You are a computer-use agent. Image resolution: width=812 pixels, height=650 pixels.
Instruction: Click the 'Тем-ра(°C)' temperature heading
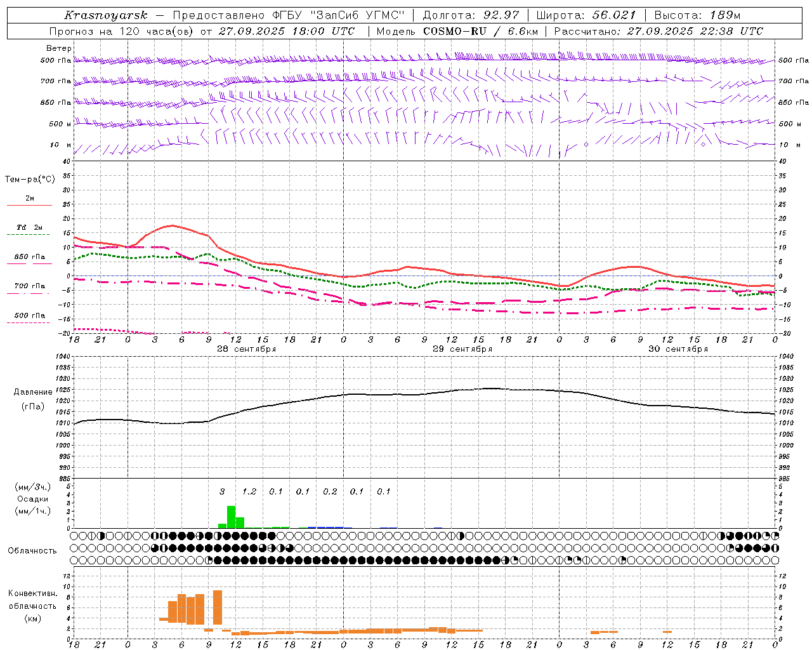coord(30,180)
